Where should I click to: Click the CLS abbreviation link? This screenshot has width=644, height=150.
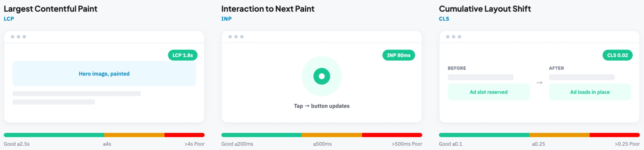tap(444, 19)
